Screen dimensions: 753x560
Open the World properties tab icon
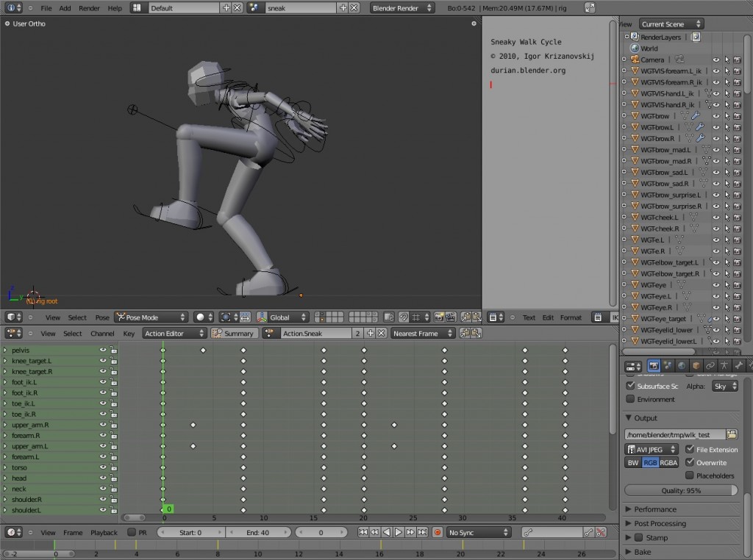coord(682,365)
